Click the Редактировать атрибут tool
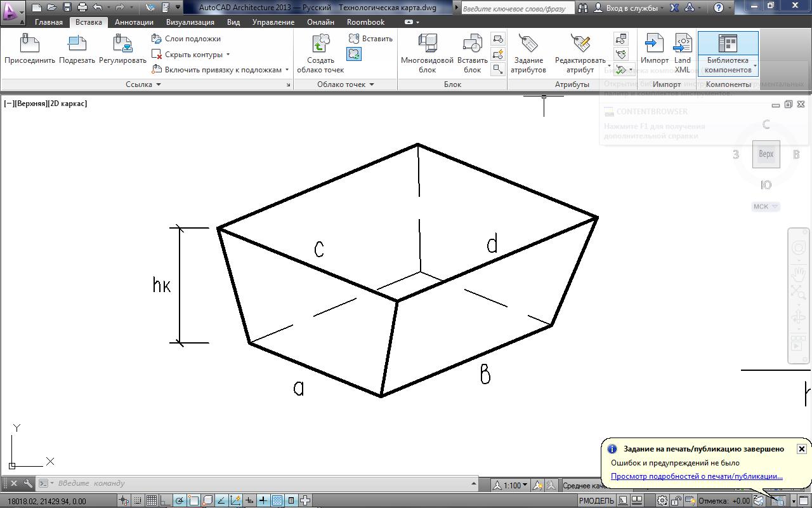 tap(580, 54)
